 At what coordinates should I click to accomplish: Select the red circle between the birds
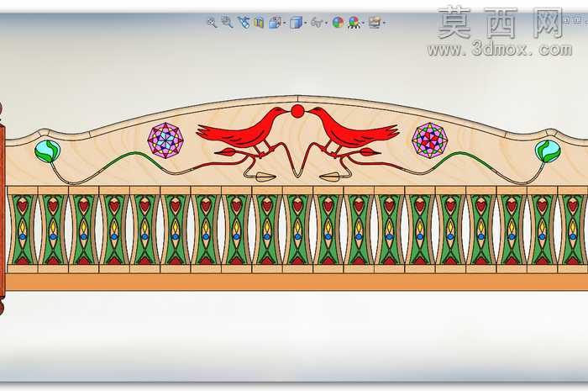[297, 112]
